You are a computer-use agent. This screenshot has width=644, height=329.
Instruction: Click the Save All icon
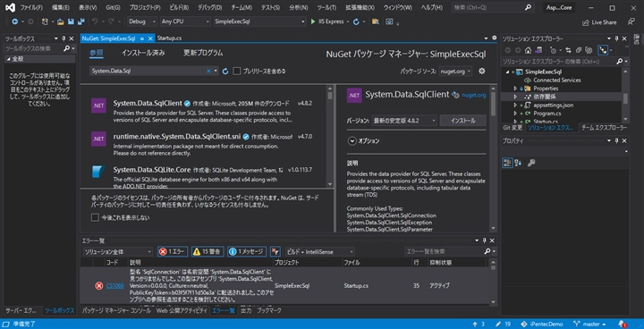point(80,21)
